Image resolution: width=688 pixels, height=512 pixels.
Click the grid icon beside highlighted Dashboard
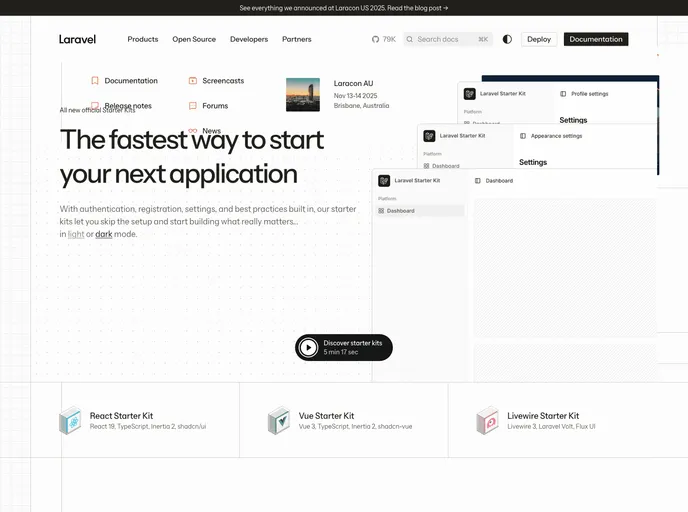point(381,211)
